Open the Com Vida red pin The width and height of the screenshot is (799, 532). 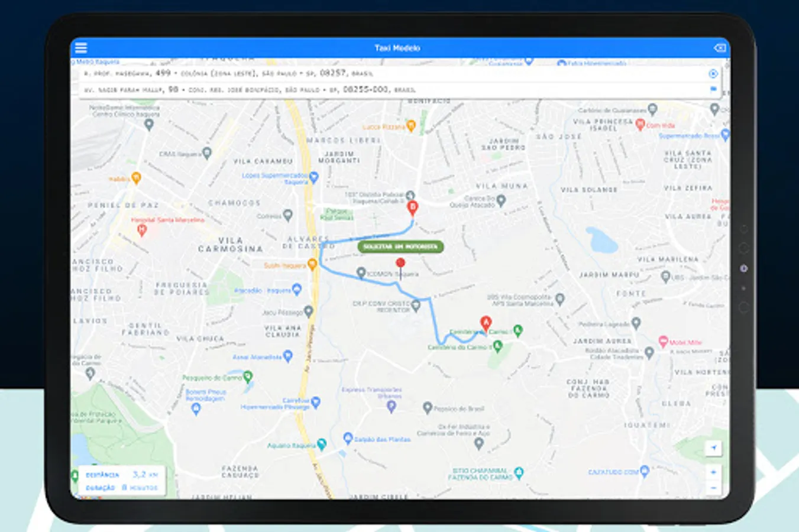coord(639,124)
